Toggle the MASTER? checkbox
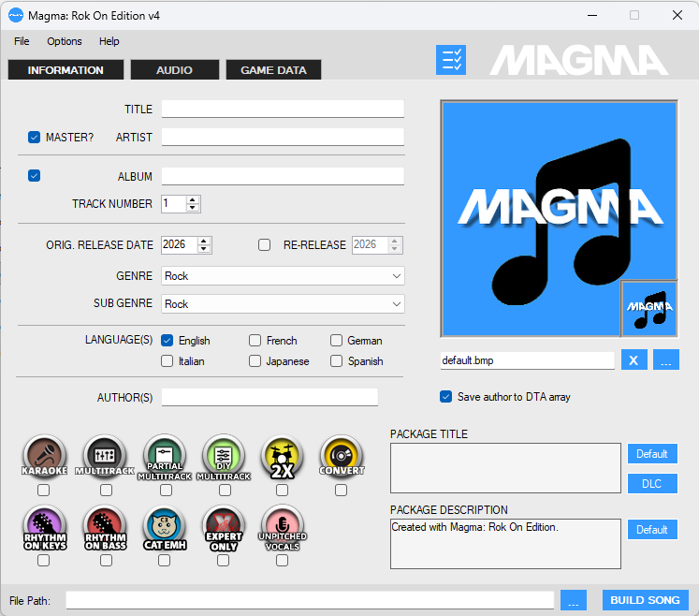 [35, 137]
